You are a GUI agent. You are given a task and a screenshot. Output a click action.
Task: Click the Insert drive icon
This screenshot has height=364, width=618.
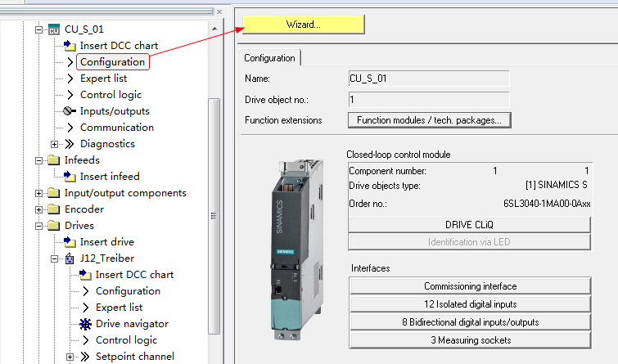coord(70,242)
